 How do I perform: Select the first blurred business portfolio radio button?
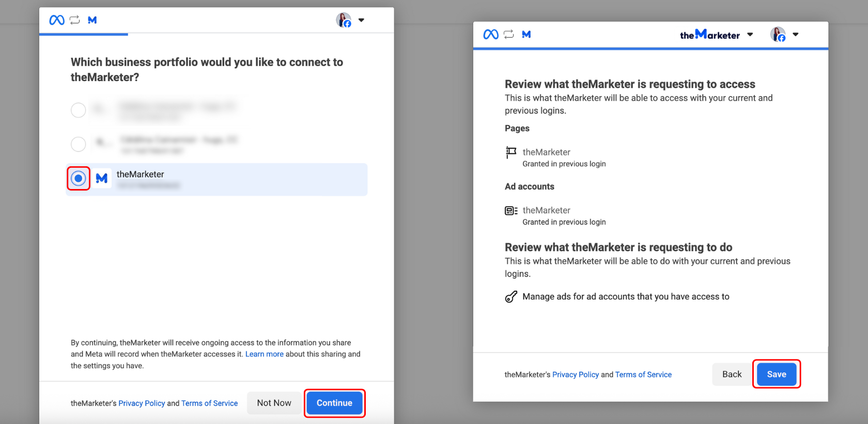[79, 110]
